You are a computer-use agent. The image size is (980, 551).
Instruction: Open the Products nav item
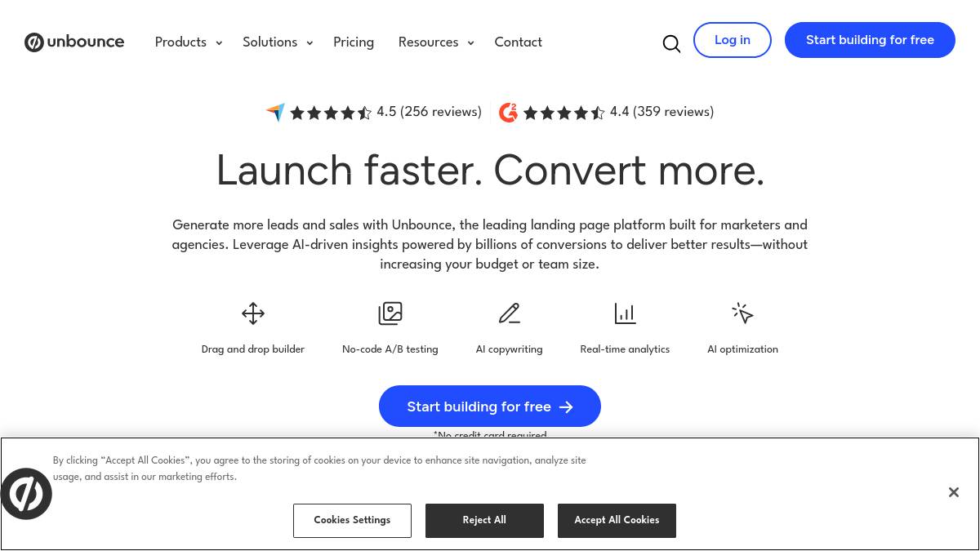(180, 42)
